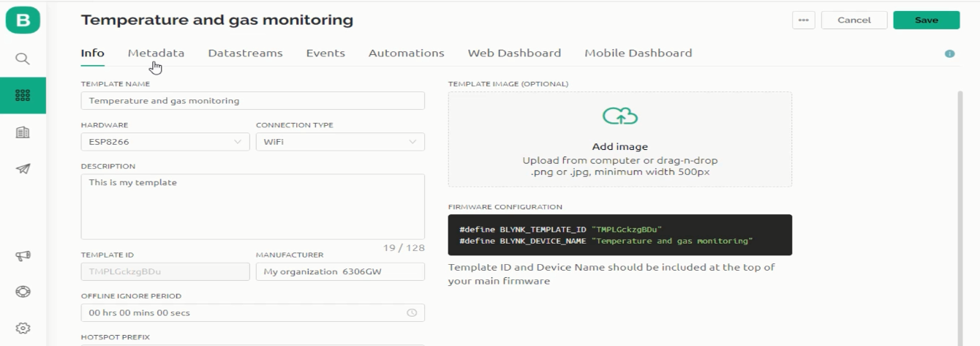Screen dimensions: 980x346
Task: Click the cloud upload Add image area
Action: [620, 139]
